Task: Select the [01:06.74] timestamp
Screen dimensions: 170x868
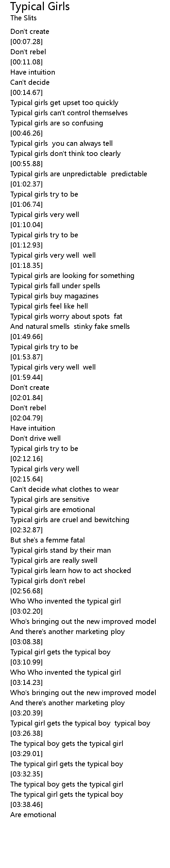Action: click(x=27, y=204)
